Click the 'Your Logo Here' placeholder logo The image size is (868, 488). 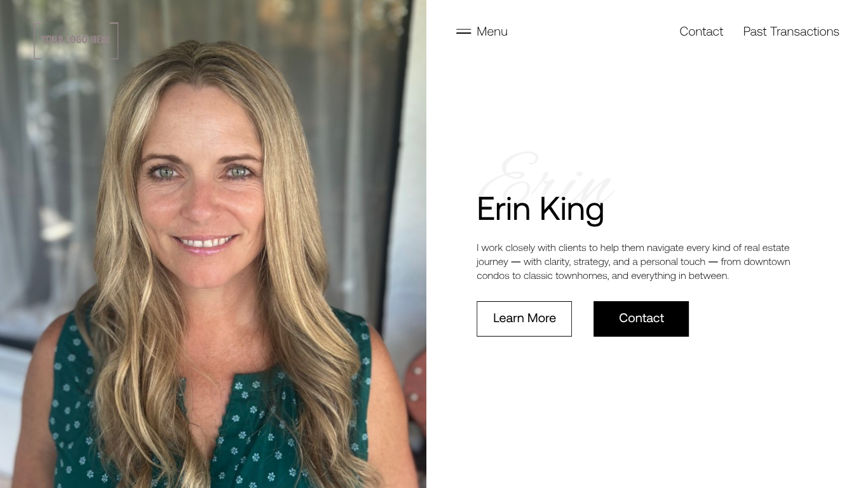point(76,40)
